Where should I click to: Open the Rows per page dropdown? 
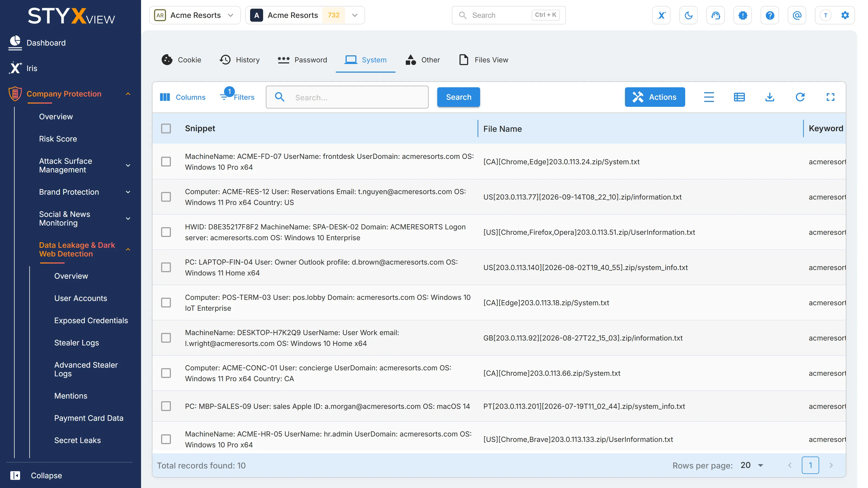752,465
